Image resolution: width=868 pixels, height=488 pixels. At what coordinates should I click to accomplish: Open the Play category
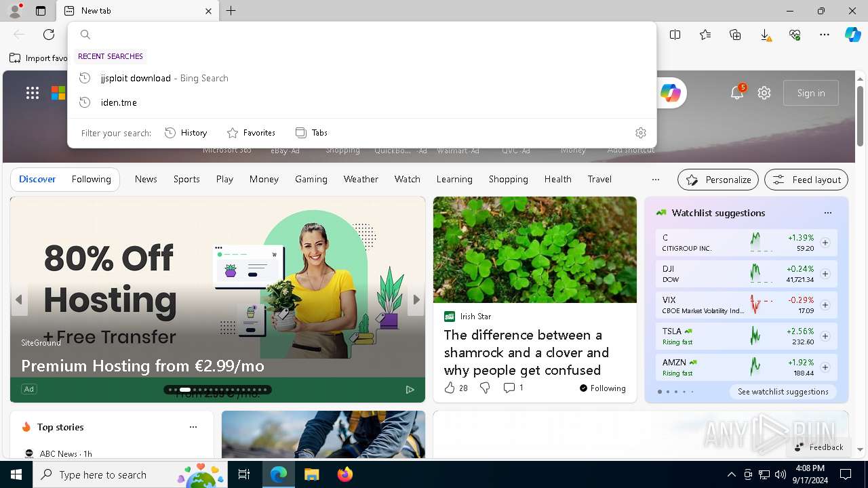(x=224, y=179)
